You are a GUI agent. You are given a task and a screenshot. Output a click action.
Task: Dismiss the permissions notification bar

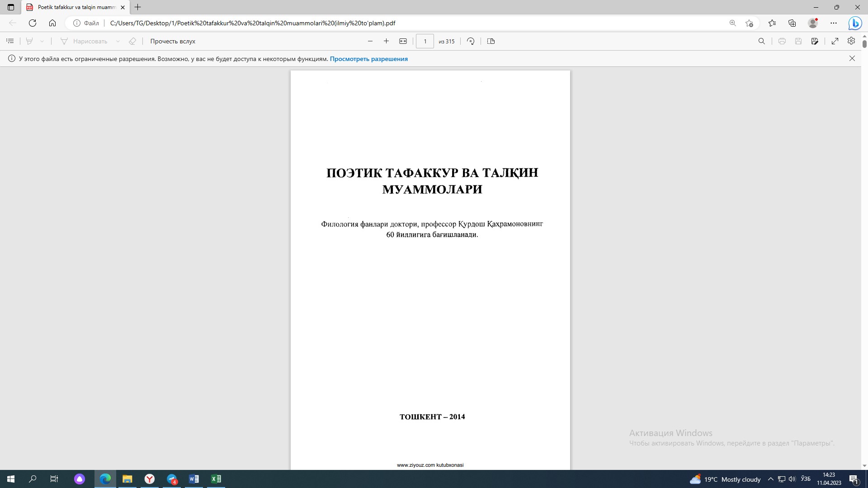852,58
